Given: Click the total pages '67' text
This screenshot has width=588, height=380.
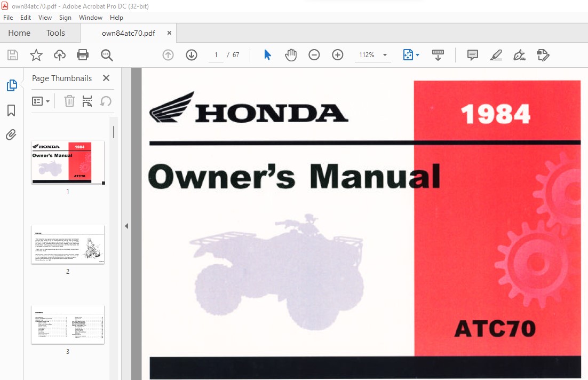Looking at the screenshot, I should 236,55.
